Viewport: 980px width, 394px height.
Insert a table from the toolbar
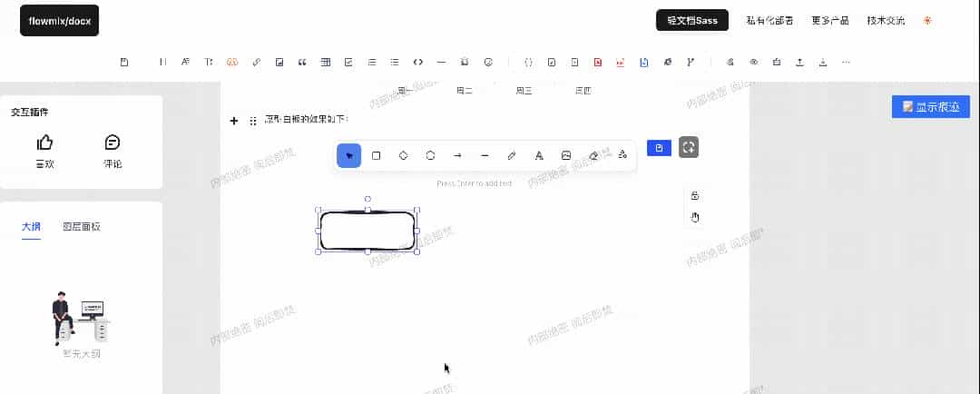tap(326, 62)
